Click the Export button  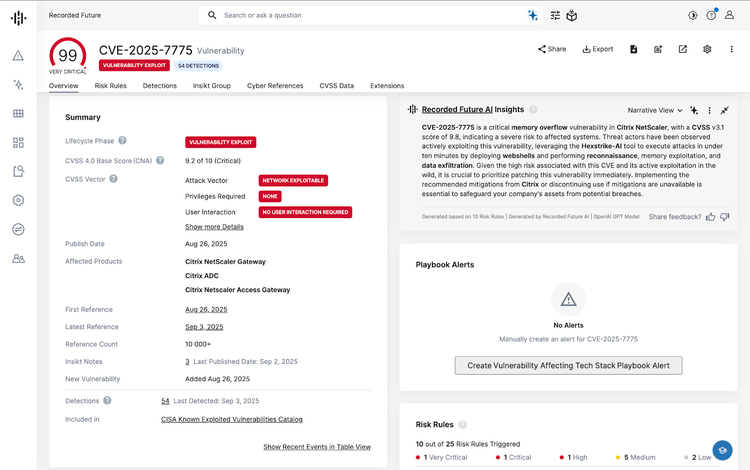coord(597,49)
